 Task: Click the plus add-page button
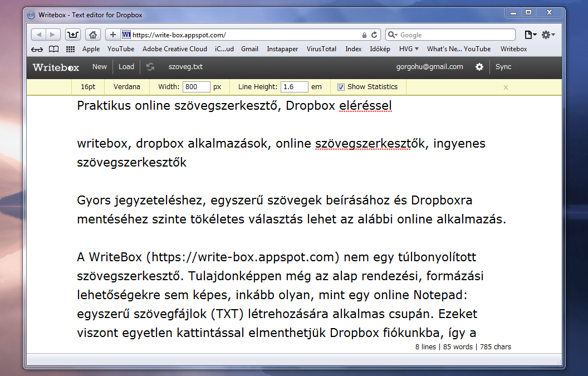[x=113, y=35]
